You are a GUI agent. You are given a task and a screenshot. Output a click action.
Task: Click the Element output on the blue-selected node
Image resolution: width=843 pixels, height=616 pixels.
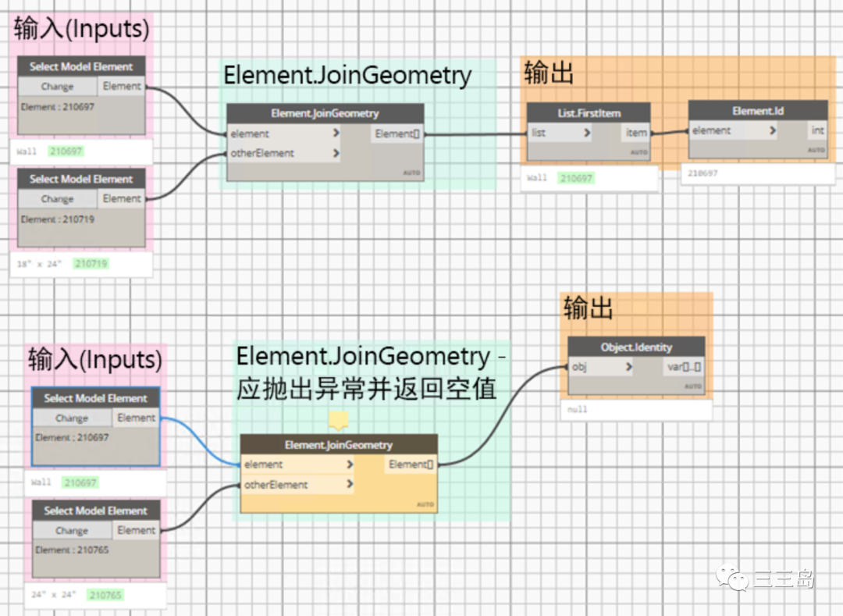(136, 418)
